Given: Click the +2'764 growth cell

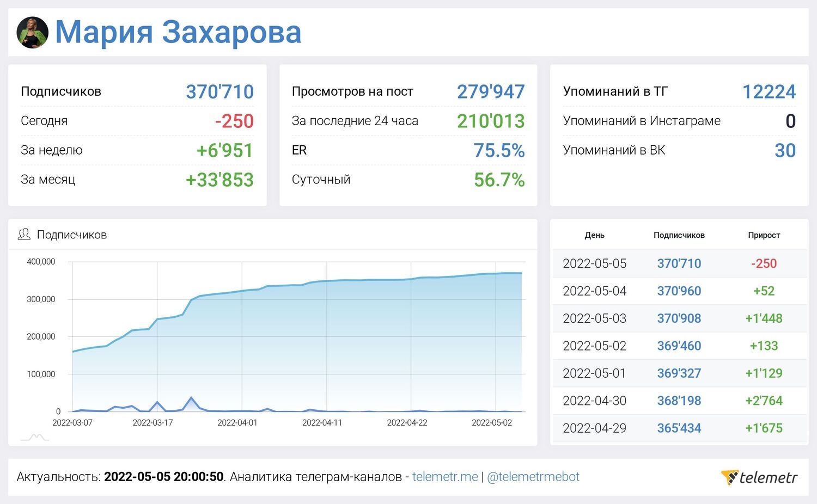Looking at the screenshot, I should pos(764,401).
